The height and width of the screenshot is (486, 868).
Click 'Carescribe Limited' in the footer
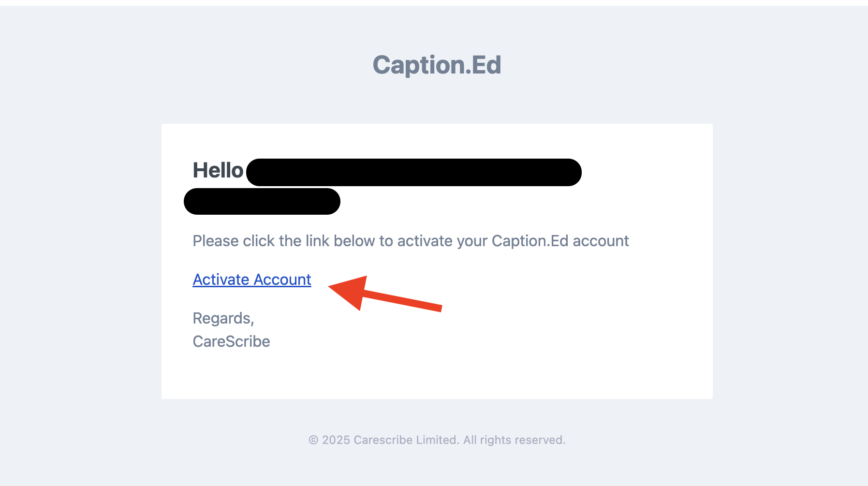pyautogui.click(x=406, y=440)
